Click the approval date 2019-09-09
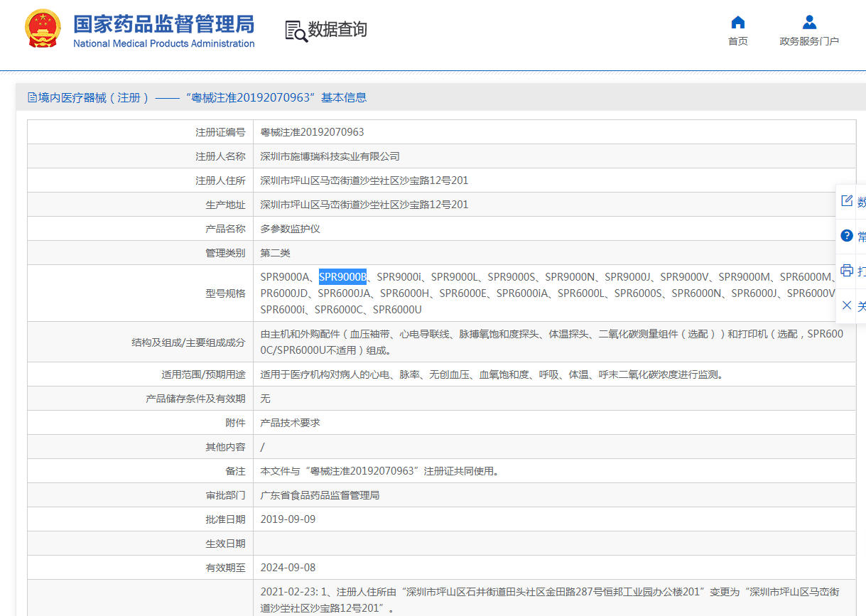The width and height of the screenshot is (866, 616). (x=288, y=519)
